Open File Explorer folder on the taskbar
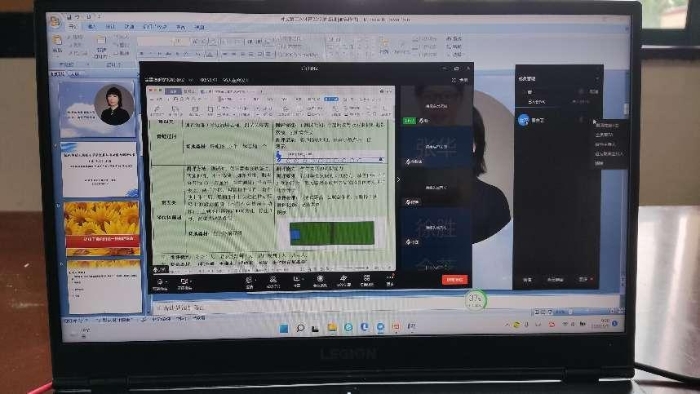The image size is (700, 394). click(332, 328)
